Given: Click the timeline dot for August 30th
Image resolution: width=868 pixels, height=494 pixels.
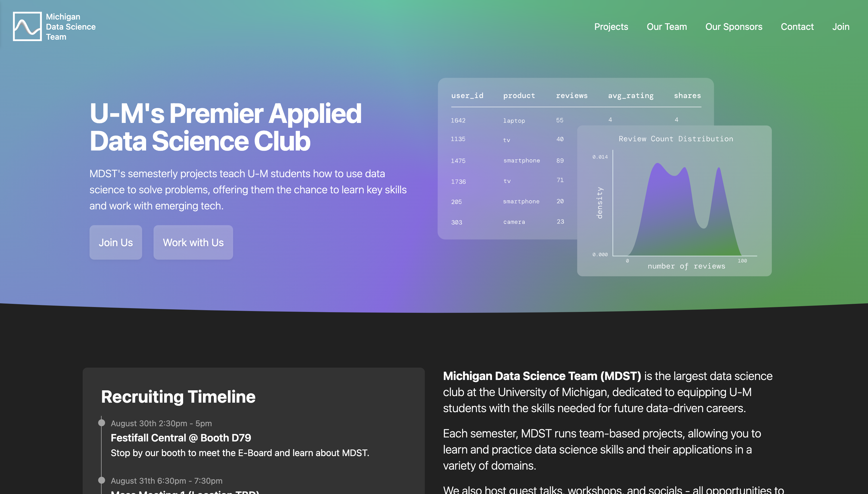Looking at the screenshot, I should [101, 423].
